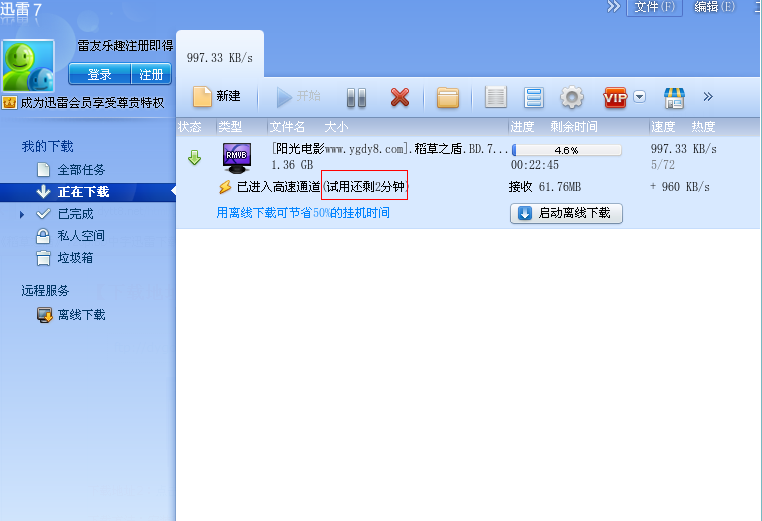Pause the download with the pause icon

tap(356, 98)
